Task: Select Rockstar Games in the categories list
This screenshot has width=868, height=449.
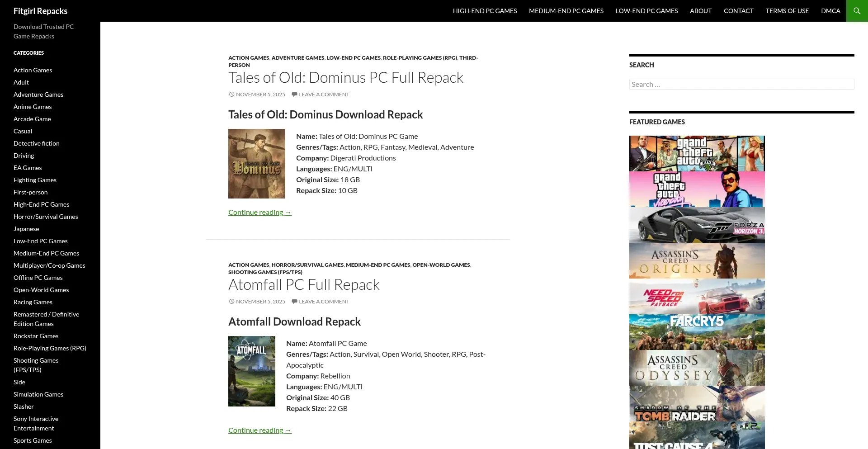Action: pyautogui.click(x=36, y=336)
